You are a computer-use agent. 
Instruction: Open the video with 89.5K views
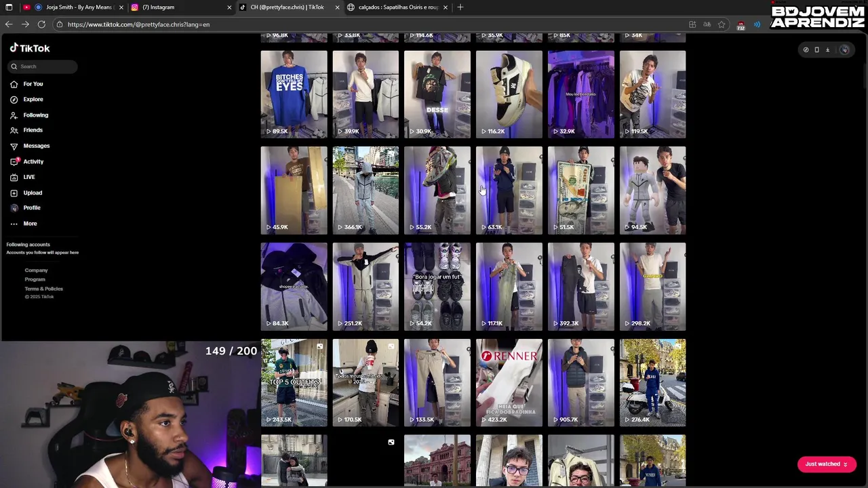pos(294,94)
